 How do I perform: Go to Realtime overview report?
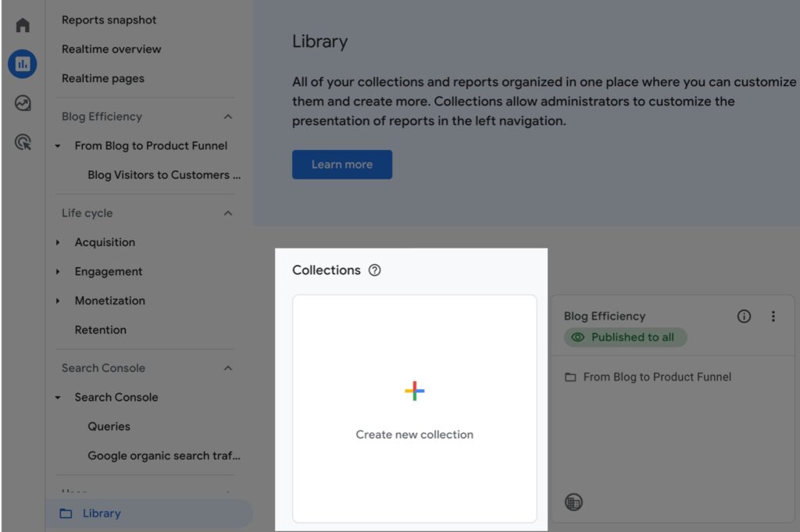click(111, 49)
